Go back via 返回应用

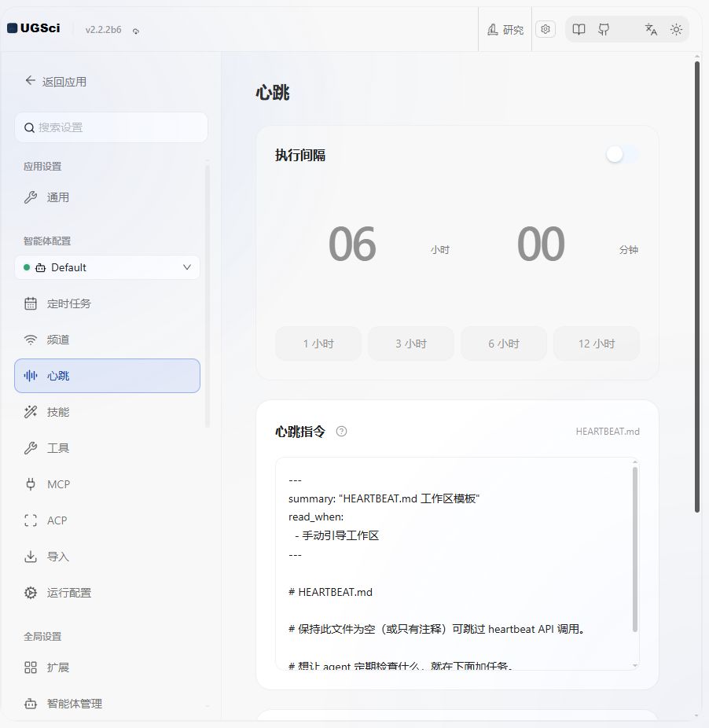click(x=56, y=82)
